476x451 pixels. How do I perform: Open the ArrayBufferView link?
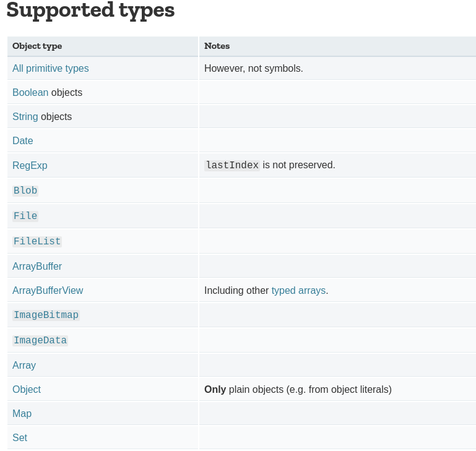(48, 291)
